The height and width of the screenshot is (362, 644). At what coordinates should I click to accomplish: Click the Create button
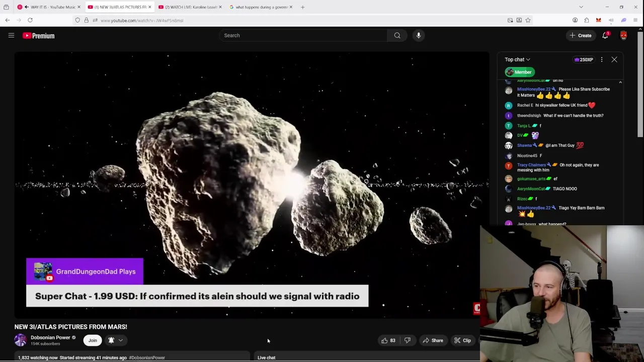580,35
